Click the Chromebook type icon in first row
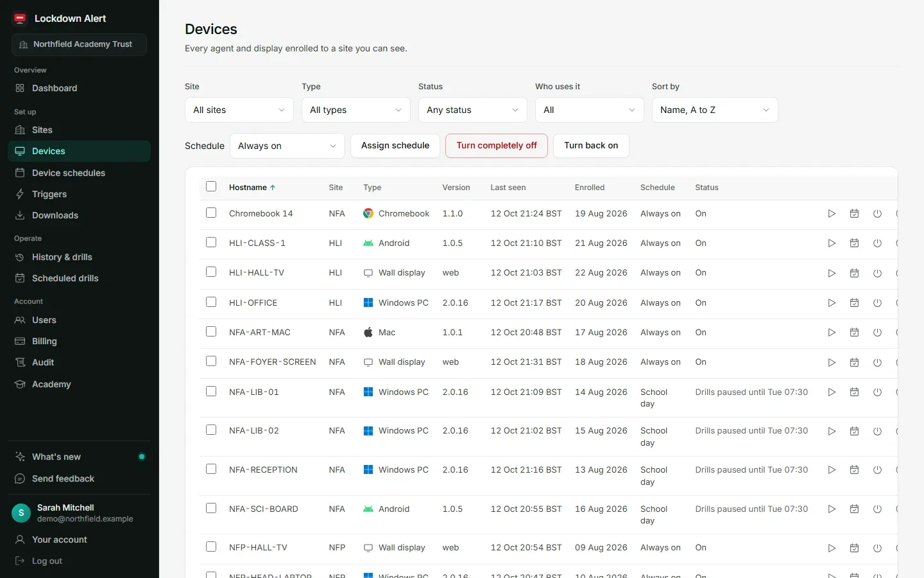This screenshot has height=578, width=924. (x=368, y=213)
